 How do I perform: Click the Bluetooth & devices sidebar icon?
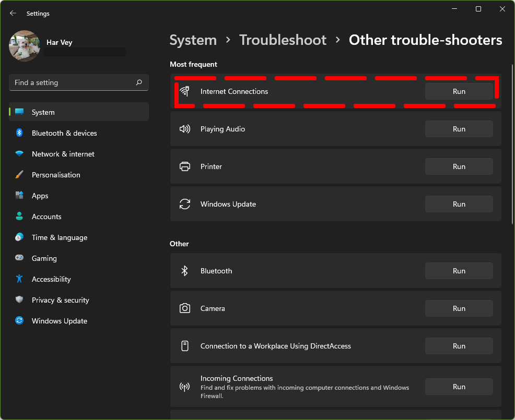(19, 133)
